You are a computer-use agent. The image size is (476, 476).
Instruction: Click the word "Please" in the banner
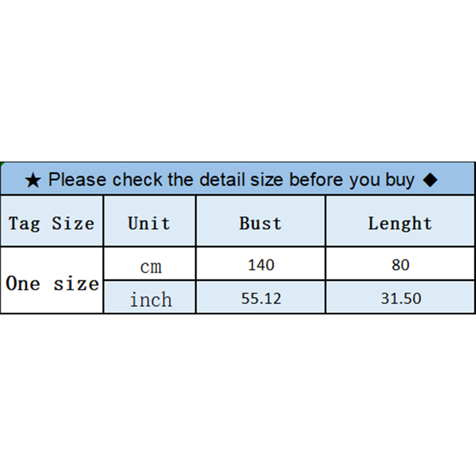(77, 180)
